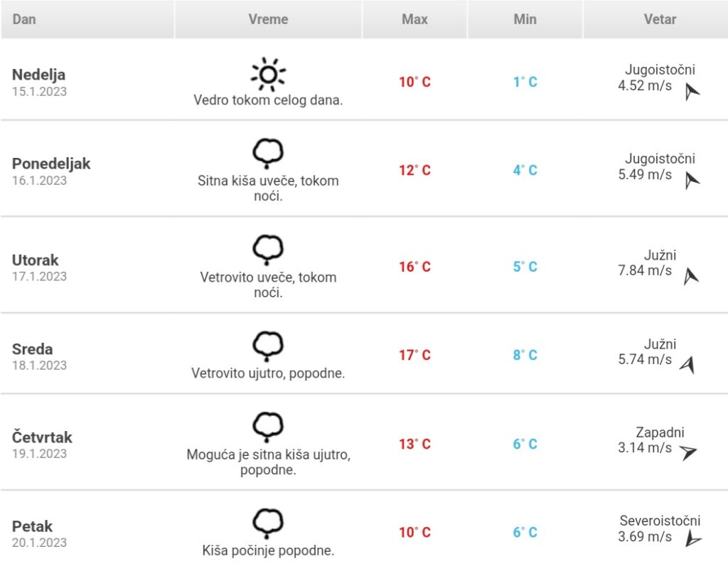
Task: Click the wind arrow for Nedelja 4.52 m/s
Action: click(692, 91)
